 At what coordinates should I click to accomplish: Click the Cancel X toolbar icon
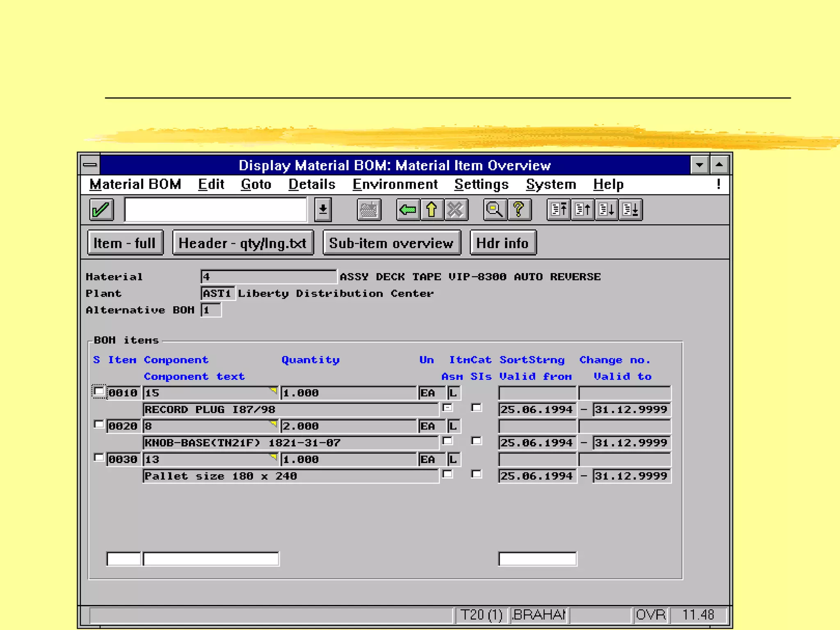[455, 210]
